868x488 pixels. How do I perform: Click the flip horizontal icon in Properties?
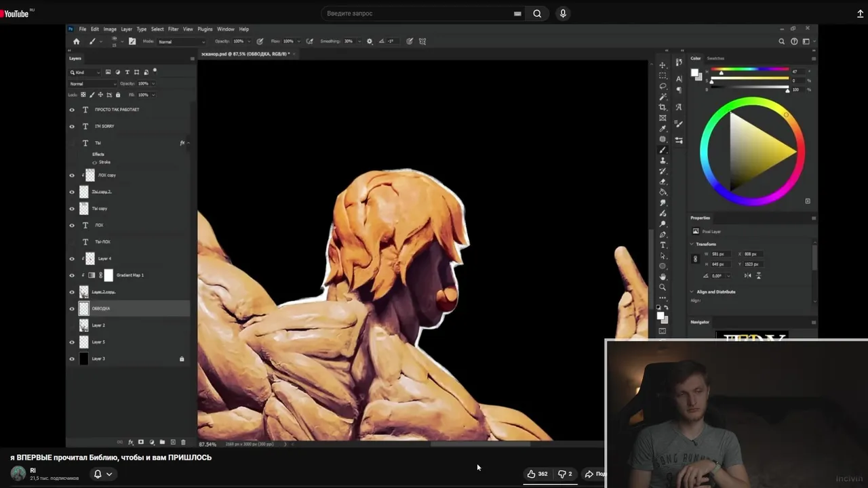tap(747, 275)
